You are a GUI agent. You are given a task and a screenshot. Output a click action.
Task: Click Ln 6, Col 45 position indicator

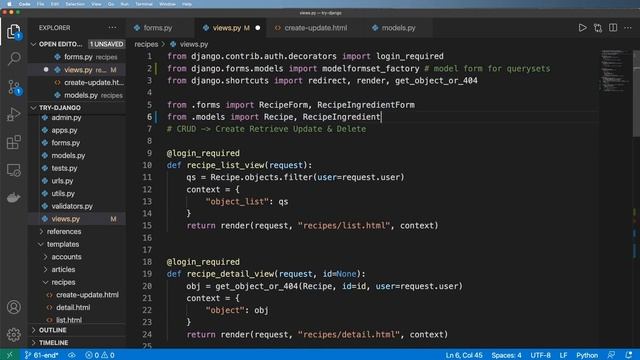(x=464, y=355)
